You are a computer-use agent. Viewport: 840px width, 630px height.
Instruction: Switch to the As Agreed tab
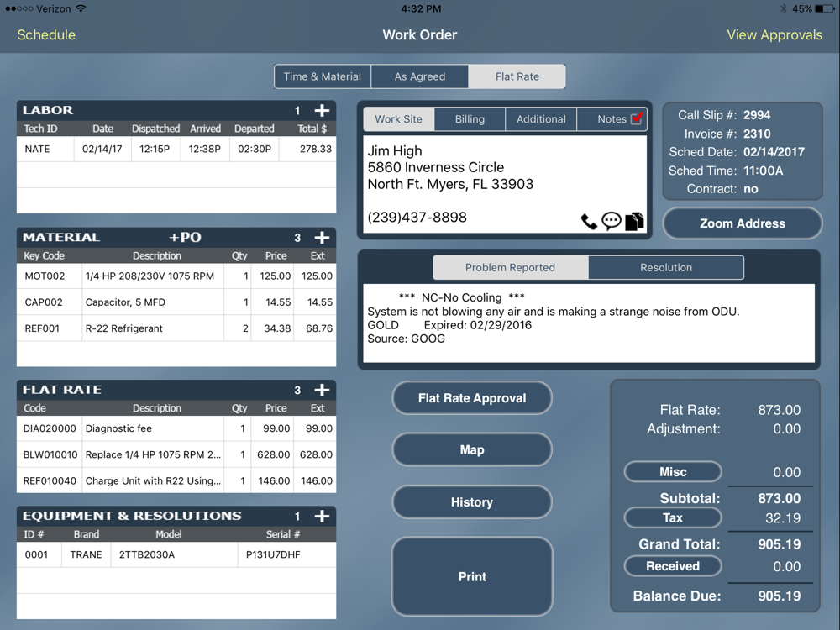click(420, 76)
